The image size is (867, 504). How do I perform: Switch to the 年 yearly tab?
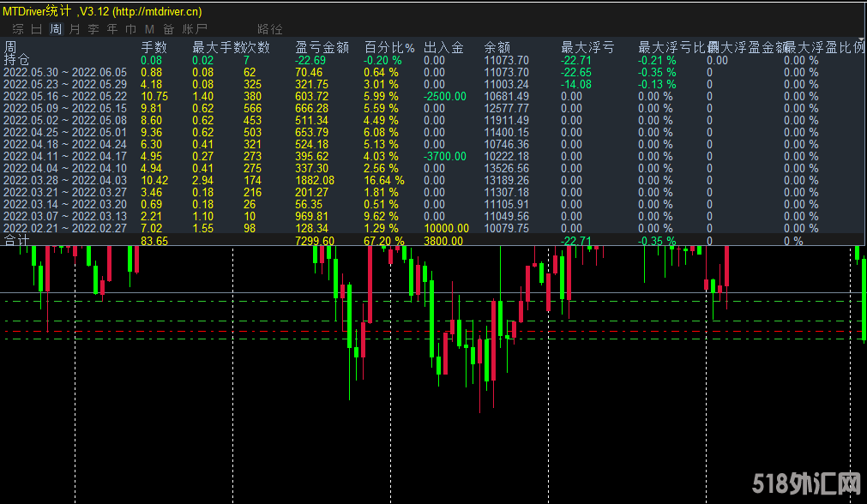112,29
